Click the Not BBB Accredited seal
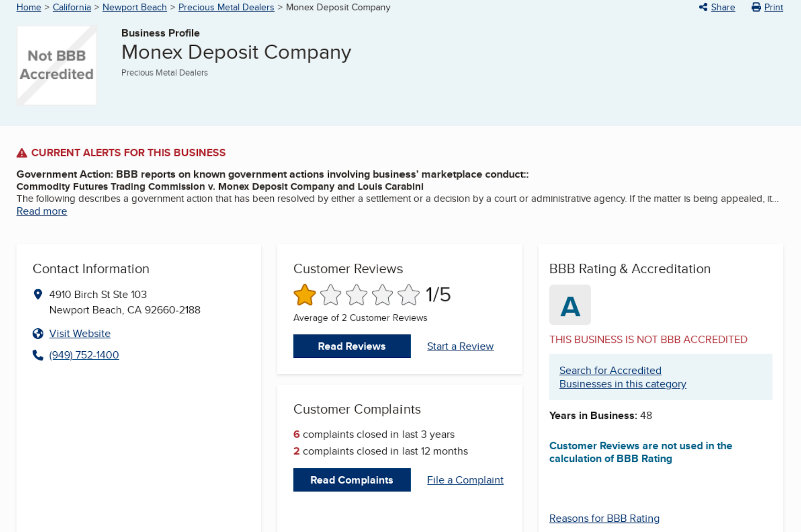 [57, 65]
